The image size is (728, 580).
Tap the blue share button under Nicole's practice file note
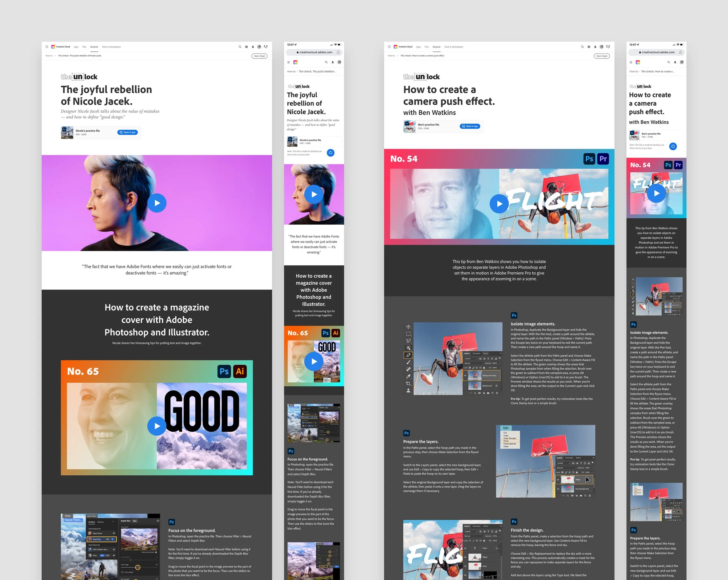(x=331, y=152)
